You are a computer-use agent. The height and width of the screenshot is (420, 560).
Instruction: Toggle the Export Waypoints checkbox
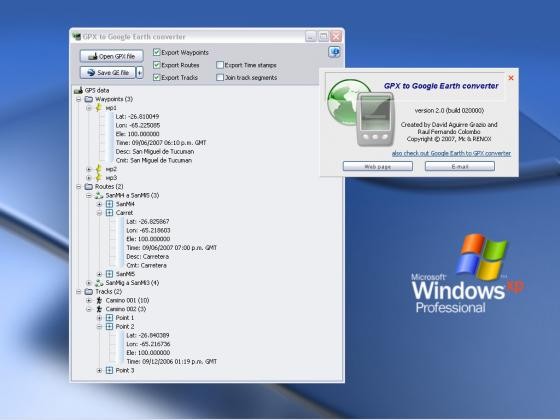click(156, 52)
